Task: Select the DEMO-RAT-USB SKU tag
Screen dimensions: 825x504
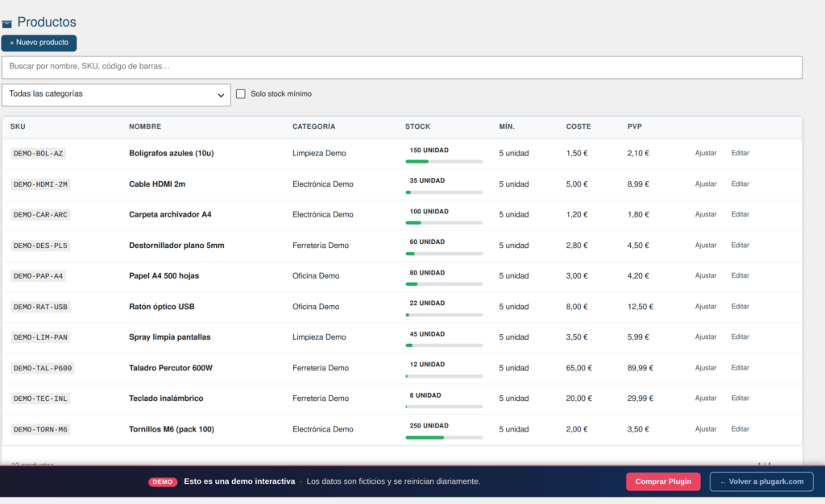Action: click(x=40, y=307)
